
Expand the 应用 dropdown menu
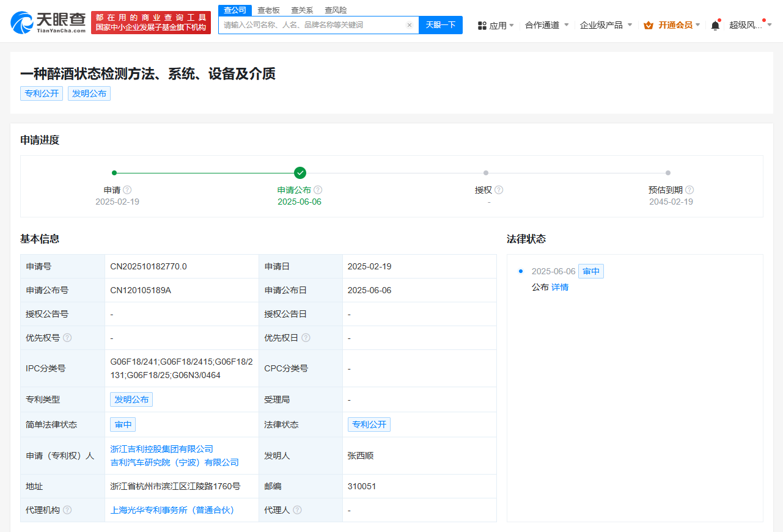point(496,25)
